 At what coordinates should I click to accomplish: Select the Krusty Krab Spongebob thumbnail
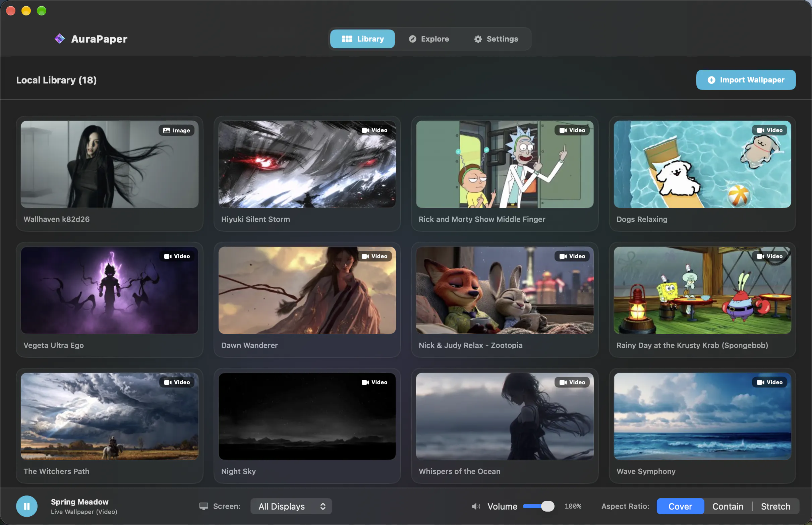[x=702, y=290]
